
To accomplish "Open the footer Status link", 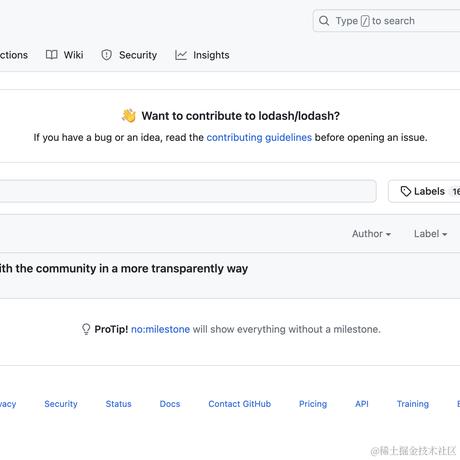I will coord(118,404).
